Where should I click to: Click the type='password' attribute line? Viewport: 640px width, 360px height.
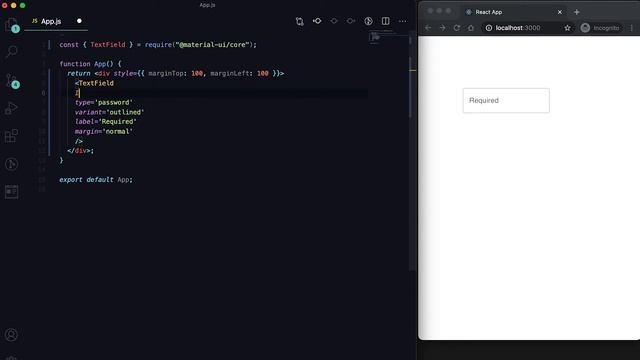(x=104, y=102)
